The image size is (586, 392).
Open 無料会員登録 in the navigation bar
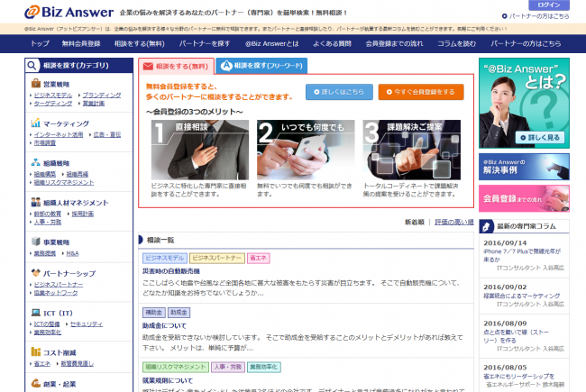[81, 44]
